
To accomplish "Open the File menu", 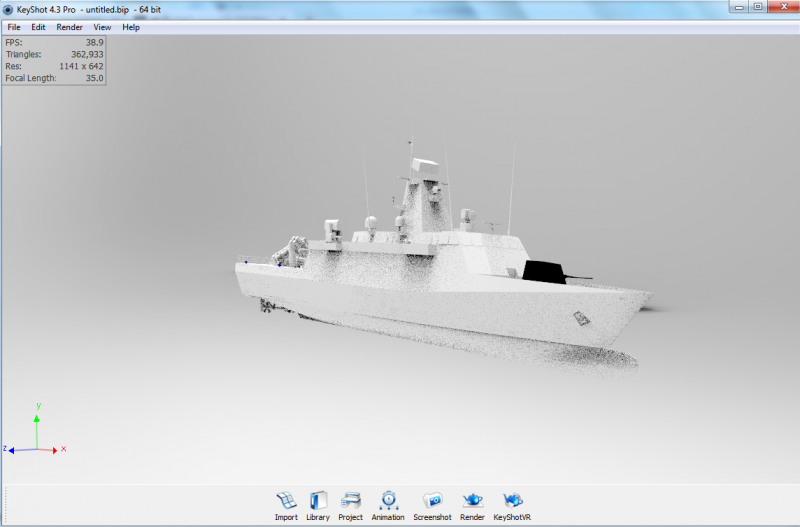I will tap(14, 27).
